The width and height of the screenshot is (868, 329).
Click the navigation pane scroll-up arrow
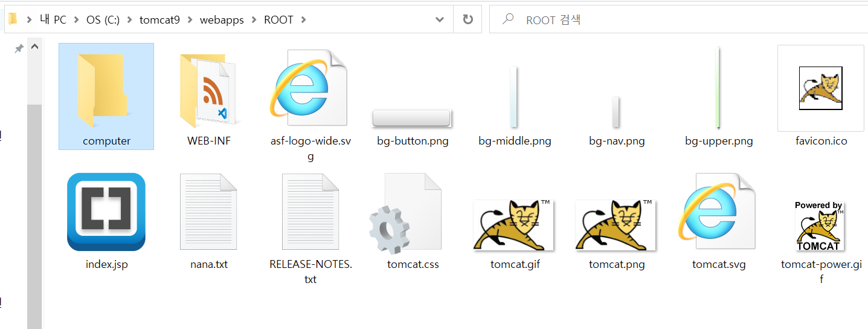[34, 47]
